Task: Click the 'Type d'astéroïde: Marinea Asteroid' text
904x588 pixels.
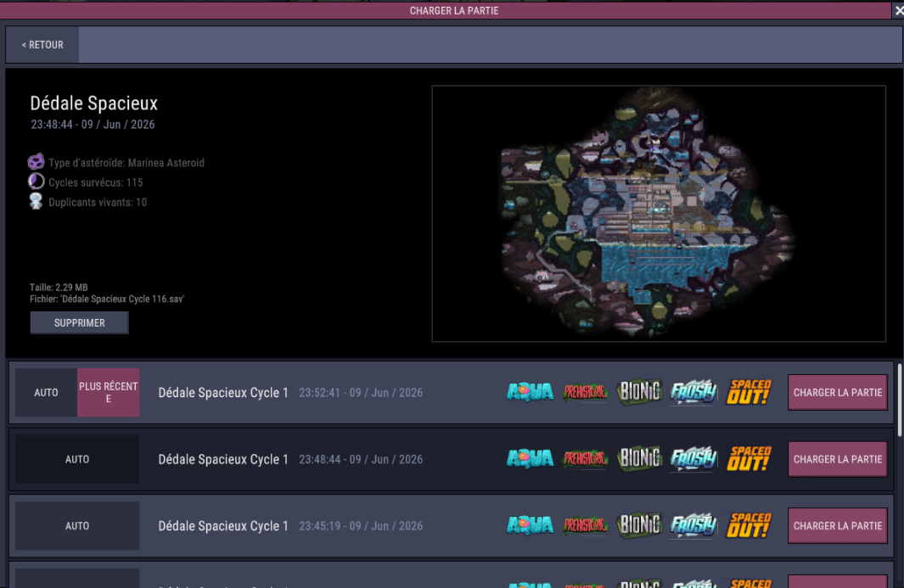Action: click(126, 163)
